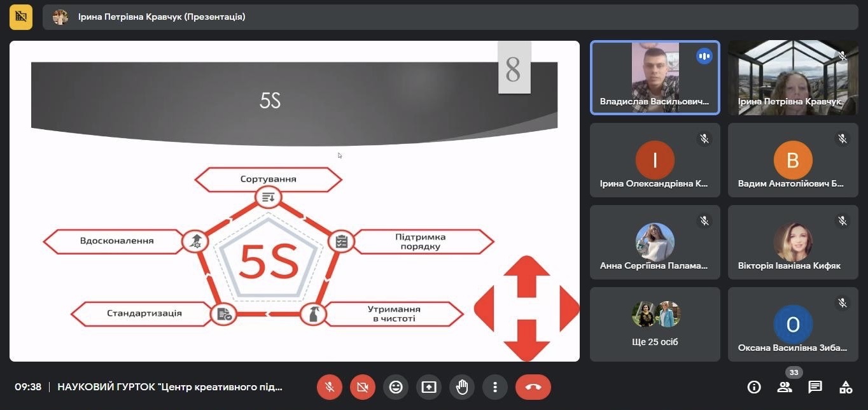The image size is (868, 410).
Task: Open Анна Сергіївна Паламар's participant tile
Action: click(655, 242)
